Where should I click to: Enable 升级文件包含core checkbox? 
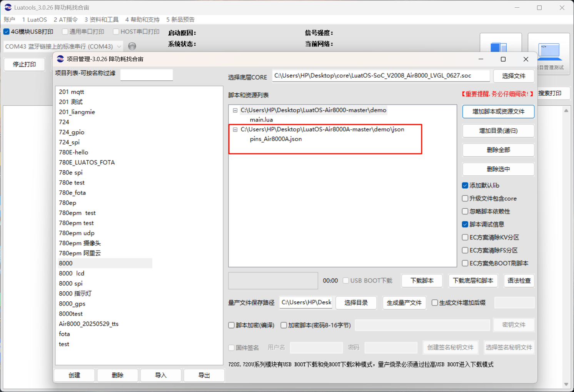465,198
